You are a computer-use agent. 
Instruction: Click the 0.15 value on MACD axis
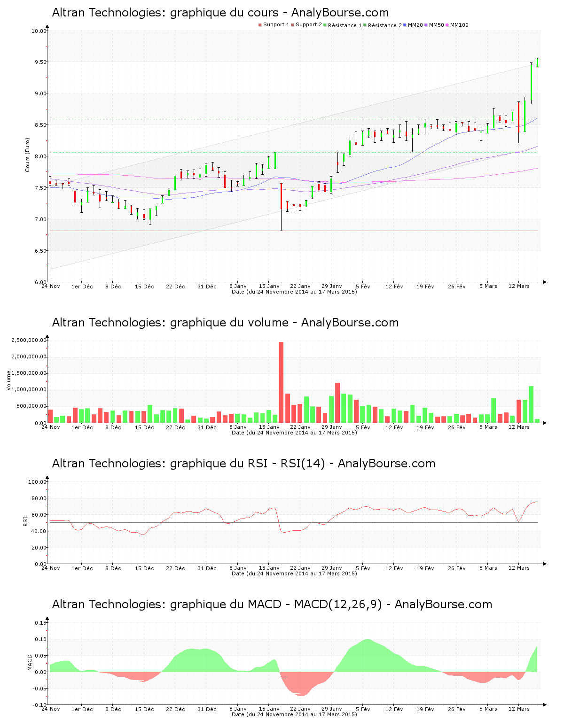(41, 623)
